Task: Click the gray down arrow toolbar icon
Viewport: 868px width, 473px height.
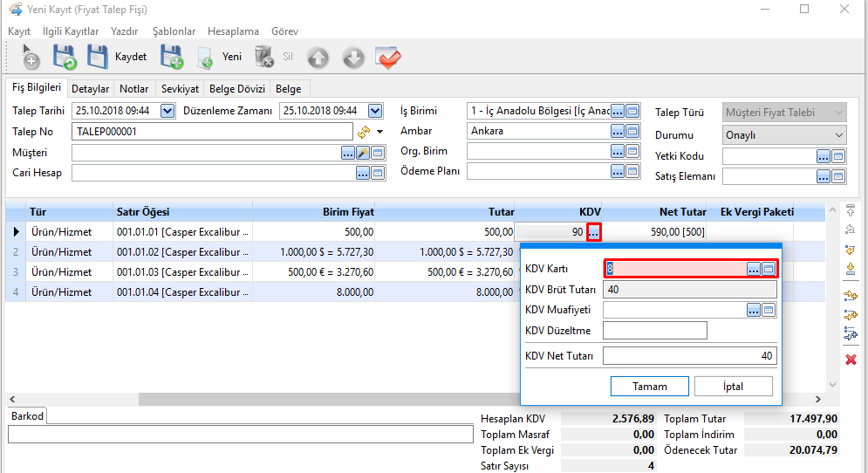Action: pos(352,58)
